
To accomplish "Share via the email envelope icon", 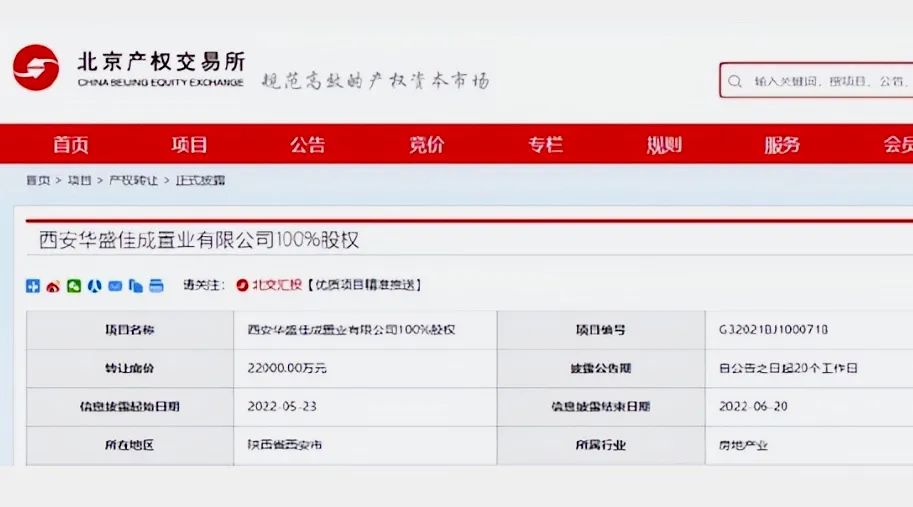I will 115,286.
